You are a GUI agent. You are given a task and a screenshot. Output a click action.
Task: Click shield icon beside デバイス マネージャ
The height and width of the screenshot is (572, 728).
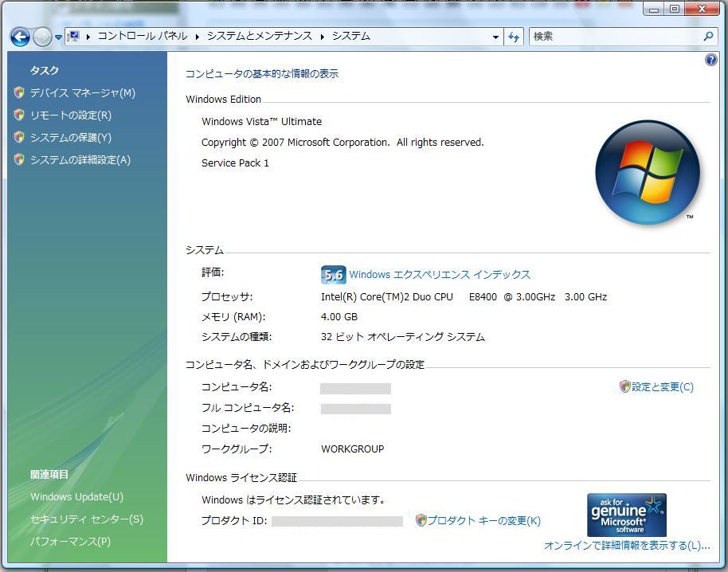(19, 92)
